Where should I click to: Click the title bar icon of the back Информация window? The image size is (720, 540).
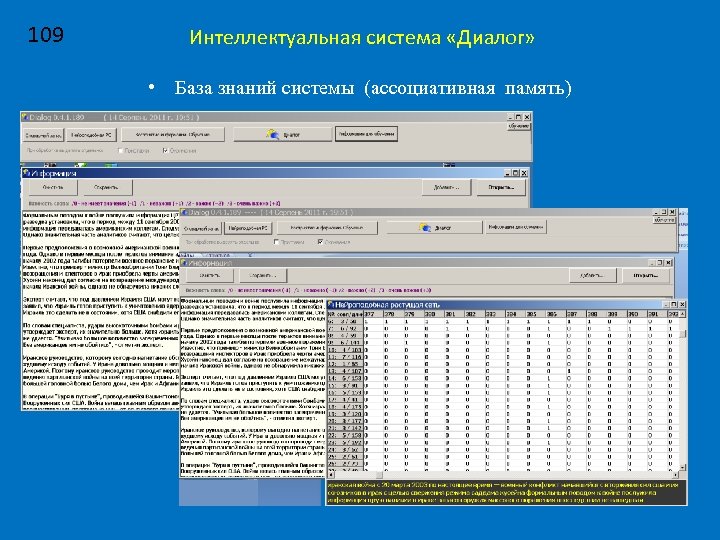click(x=27, y=173)
